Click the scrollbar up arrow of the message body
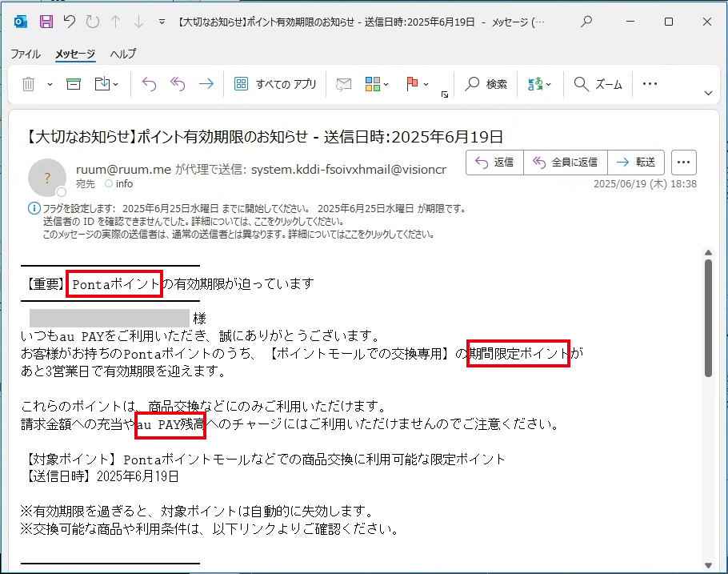 pos(708,253)
